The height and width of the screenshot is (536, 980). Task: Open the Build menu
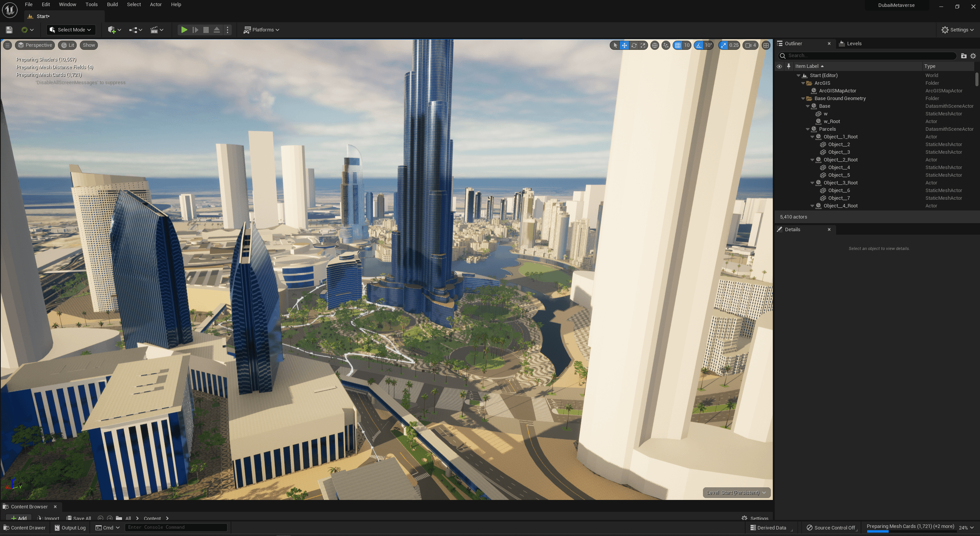[112, 5]
